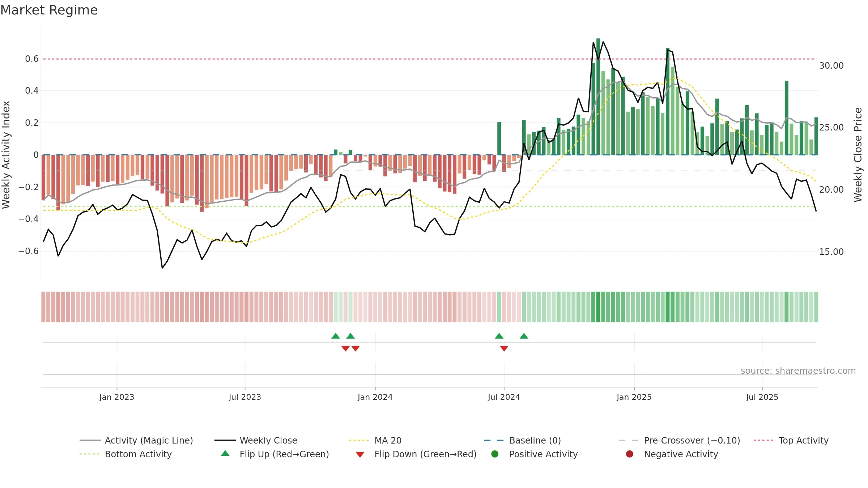Toggle Pre-Crossover (−0.10) legend entry
Viewport: 868px width, 488px height.
tap(679, 440)
